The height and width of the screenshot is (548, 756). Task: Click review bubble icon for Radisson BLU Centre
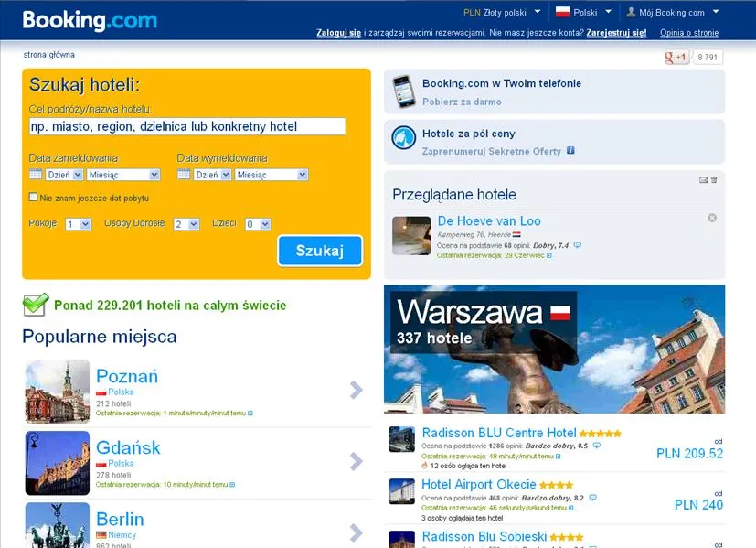[596, 446]
